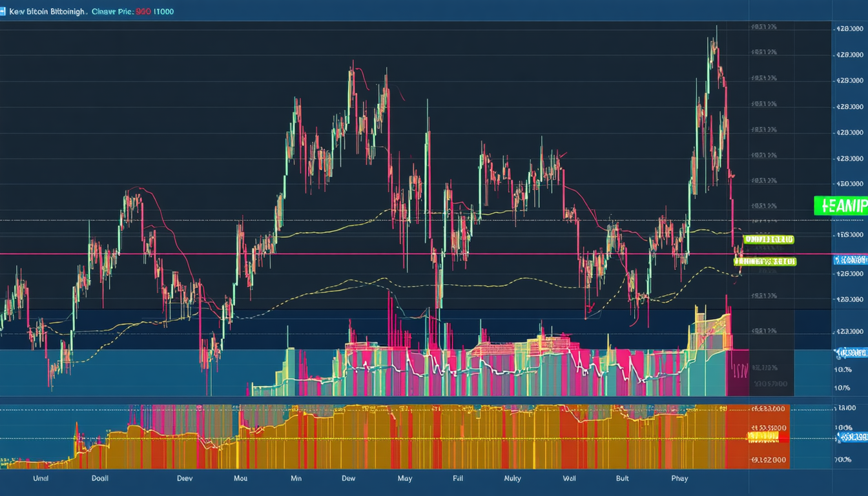Viewport: 868px width, 496px height.
Task: Click the blue icon left of chart title
Action: click(x=3, y=12)
